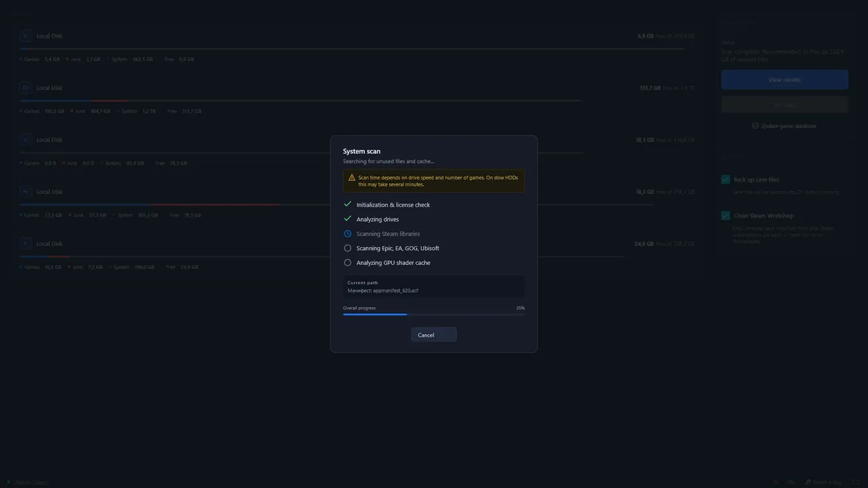868x488 pixels.
Task: Click the green checkmark beside Analyzing drives
Action: tap(347, 219)
